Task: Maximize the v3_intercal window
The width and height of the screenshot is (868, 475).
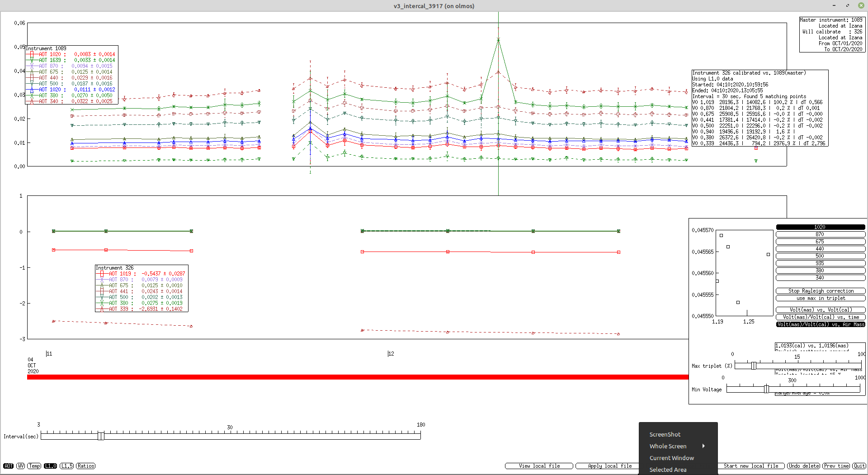Action: 847,5
